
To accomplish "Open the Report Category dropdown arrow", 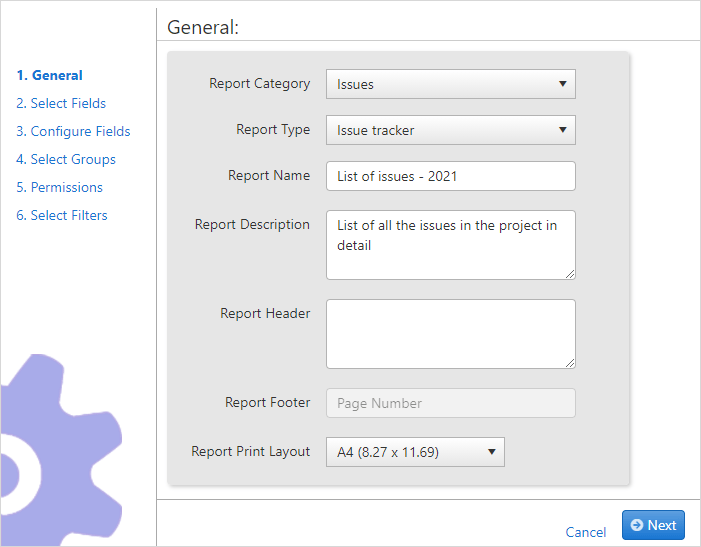I will [x=563, y=84].
